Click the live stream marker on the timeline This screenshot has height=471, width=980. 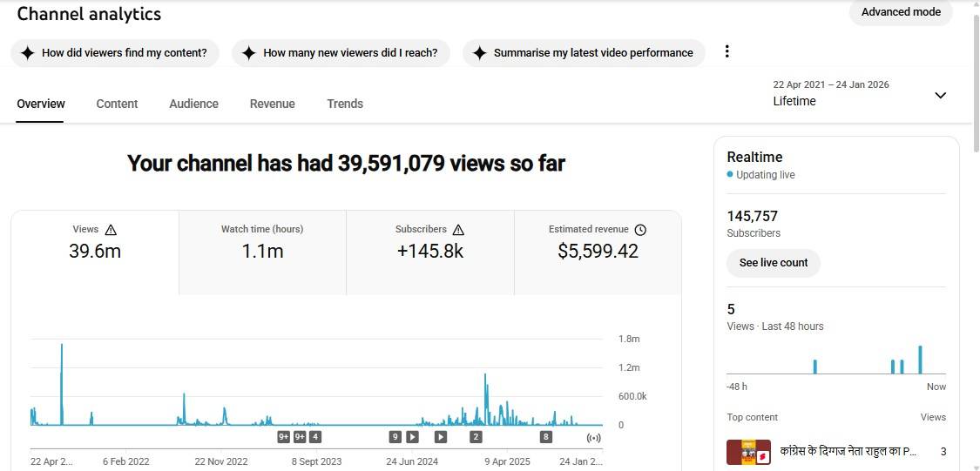coord(594,437)
